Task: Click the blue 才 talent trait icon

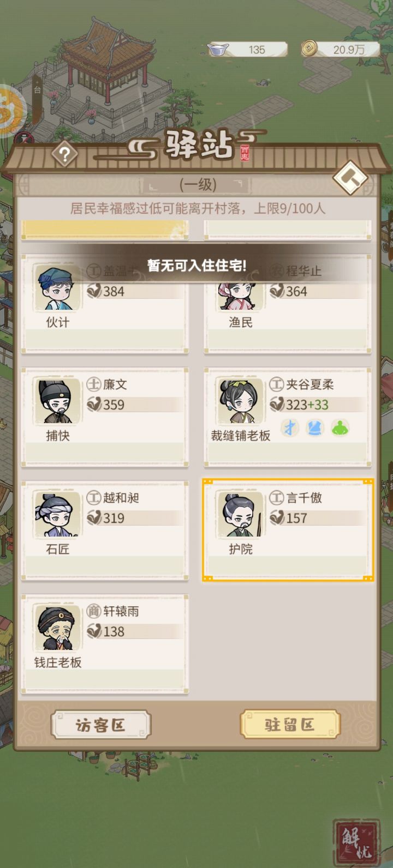Action: click(x=290, y=428)
